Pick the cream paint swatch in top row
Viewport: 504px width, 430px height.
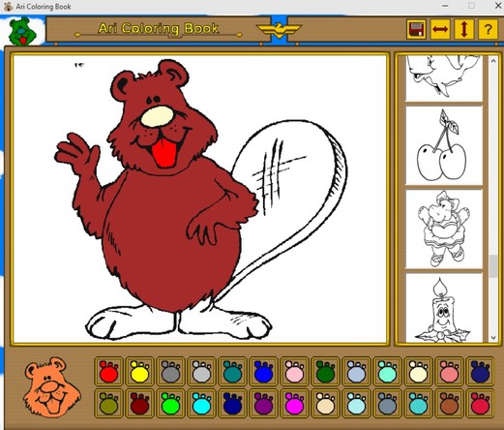418,371
